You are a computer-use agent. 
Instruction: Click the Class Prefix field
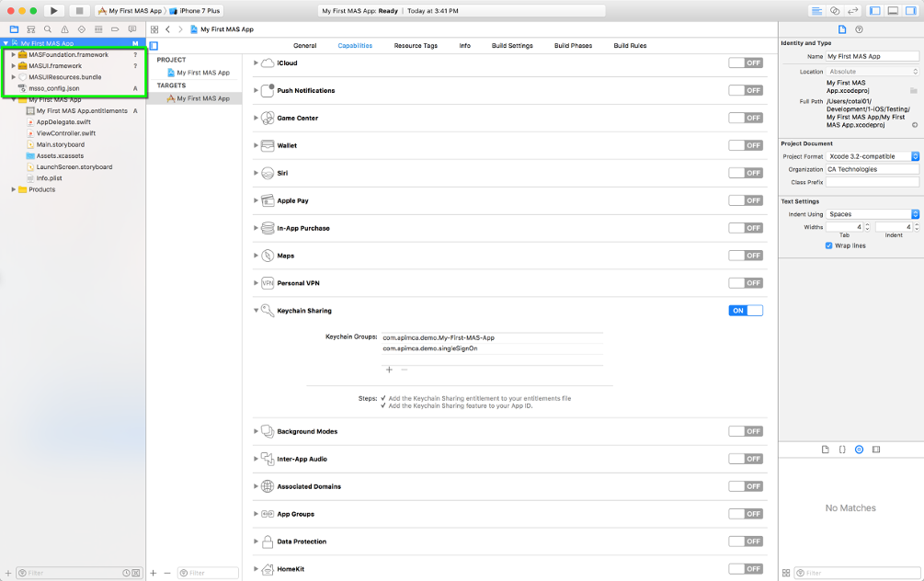[x=873, y=182]
